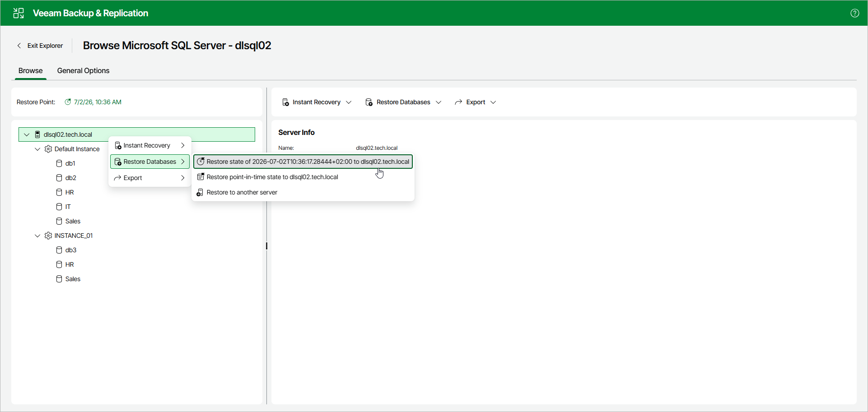Click the Veeam Backup & Replication logo icon
This screenshot has width=868, height=412.
pos(19,13)
